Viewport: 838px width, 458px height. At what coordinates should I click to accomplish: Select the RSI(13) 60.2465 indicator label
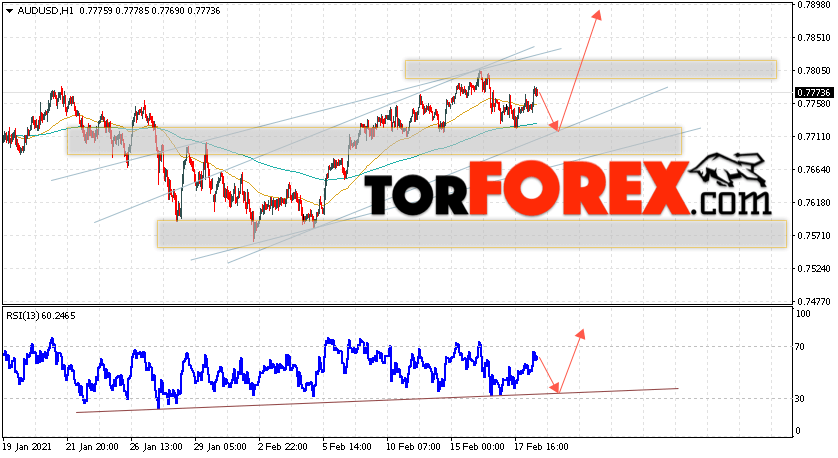tap(41, 316)
